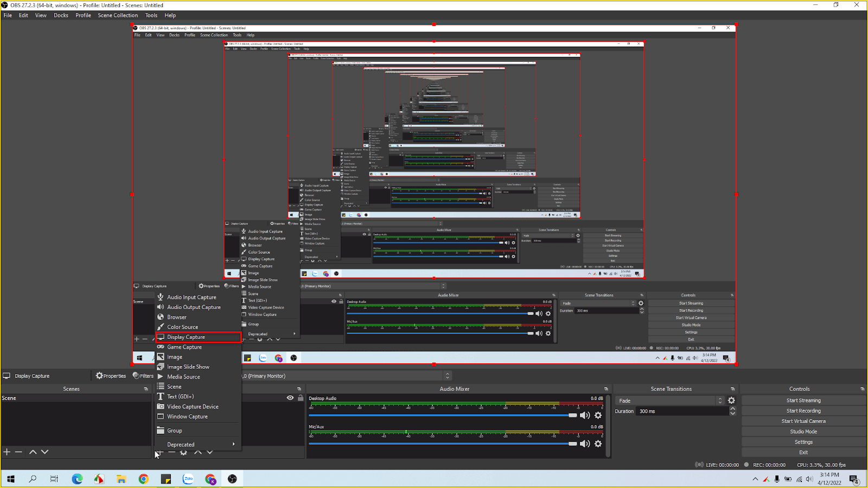Screen dimensions: 868x488
Task: Click the Start Recording button
Action: click(803, 411)
